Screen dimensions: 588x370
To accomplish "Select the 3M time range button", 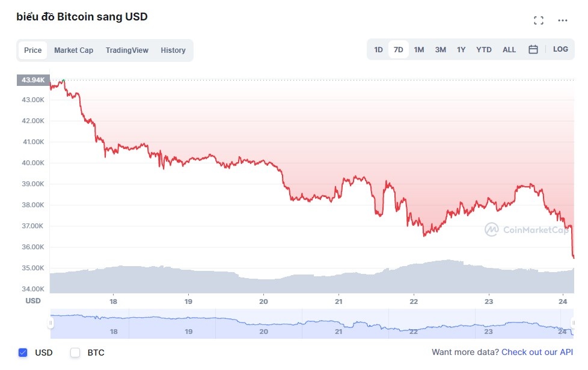I will (x=439, y=49).
